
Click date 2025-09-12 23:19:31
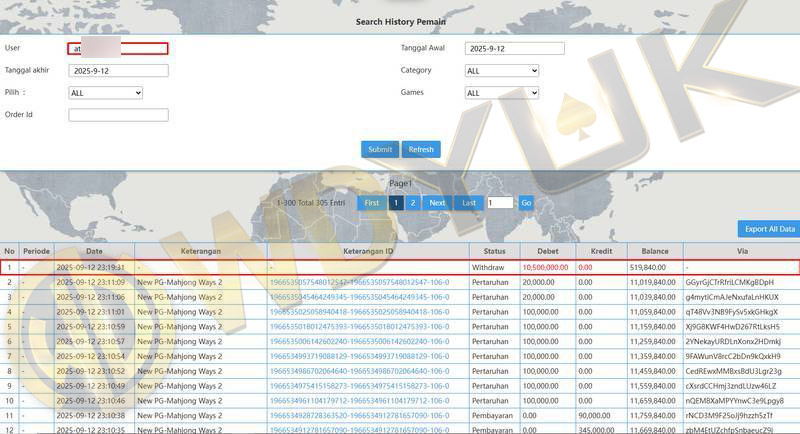pos(90,267)
